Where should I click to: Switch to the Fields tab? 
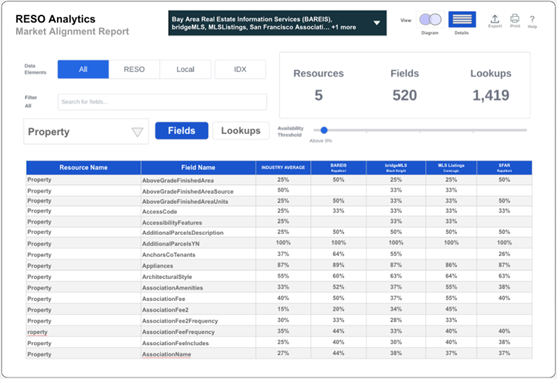(x=182, y=131)
